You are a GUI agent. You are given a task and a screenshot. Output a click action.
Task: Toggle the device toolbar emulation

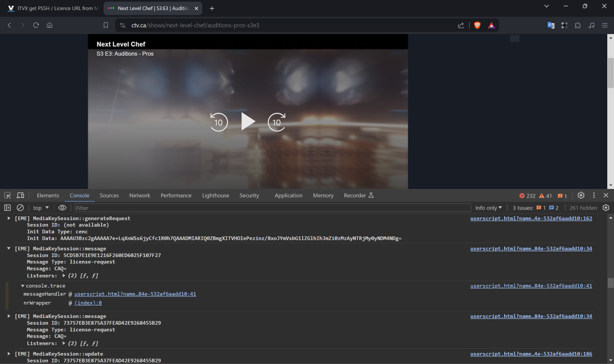pyautogui.click(x=21, y=195)
